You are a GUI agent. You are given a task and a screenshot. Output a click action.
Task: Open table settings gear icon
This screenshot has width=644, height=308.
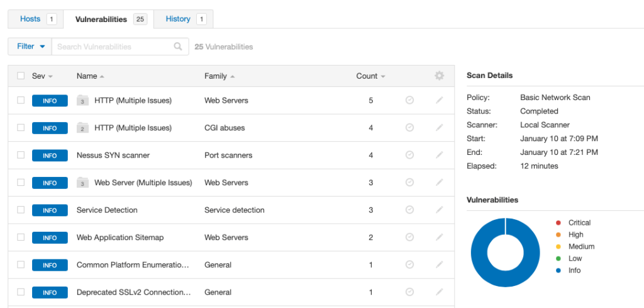[x=439, y=76]
